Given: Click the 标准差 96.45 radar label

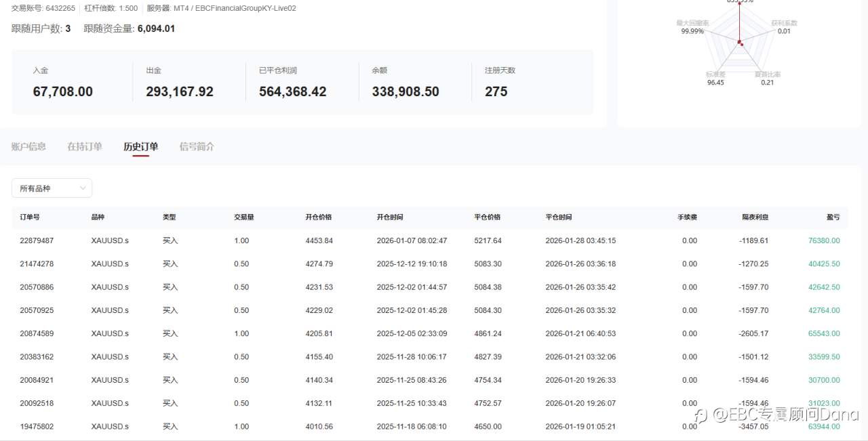Looking at the screenshot, I should 715,78.
